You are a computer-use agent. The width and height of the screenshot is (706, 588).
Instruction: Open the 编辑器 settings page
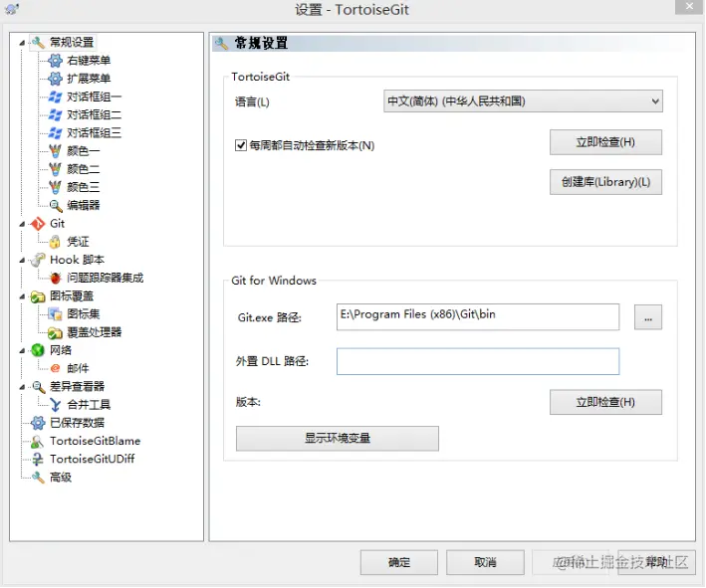84,206
